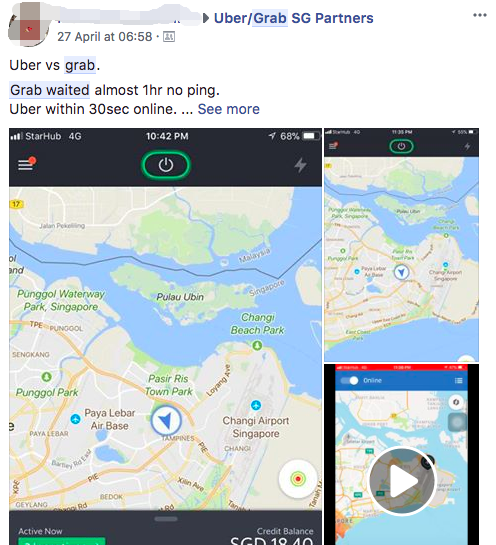Toggle the Online switch in Grab screenshot
The image size is (496, 545).
click(x=349, y=381)
